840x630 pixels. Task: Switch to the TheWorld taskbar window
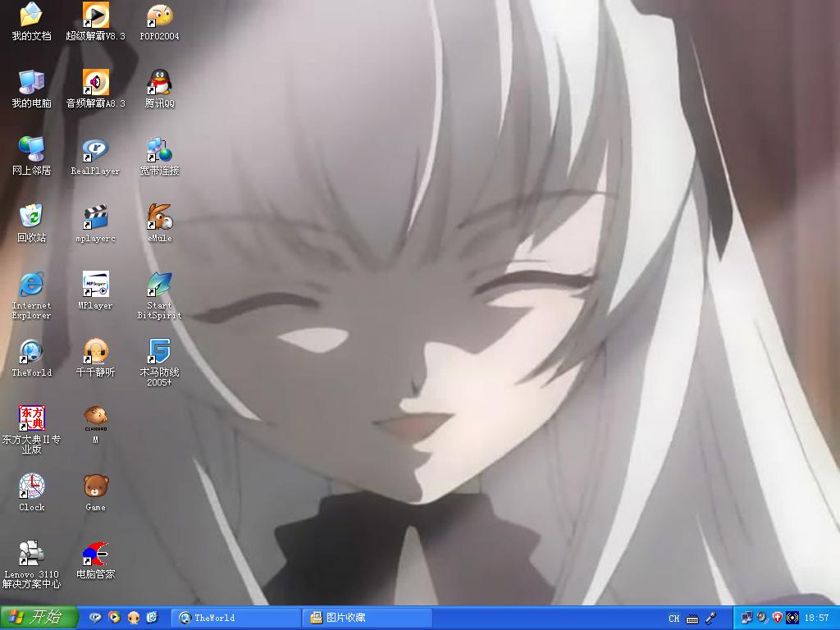235,618
